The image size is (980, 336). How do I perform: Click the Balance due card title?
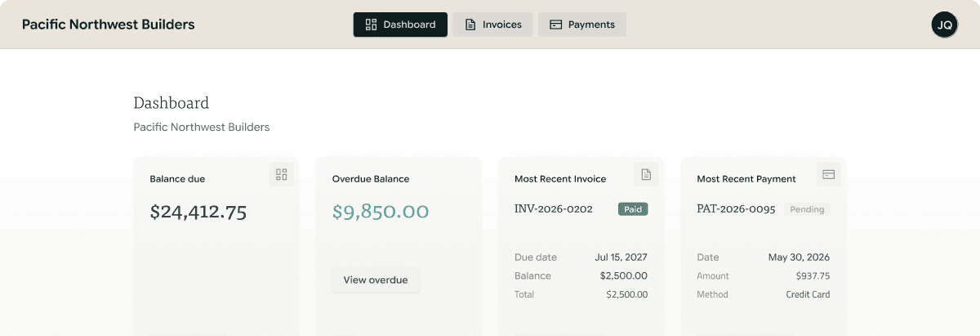click(x=177, y=178)
